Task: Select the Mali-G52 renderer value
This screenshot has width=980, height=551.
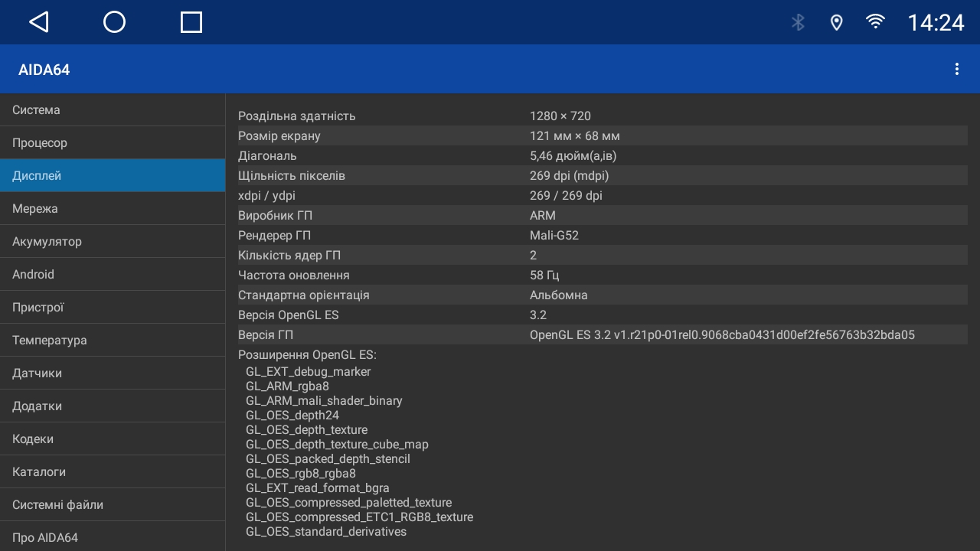Action: click(x=554, y=236)
